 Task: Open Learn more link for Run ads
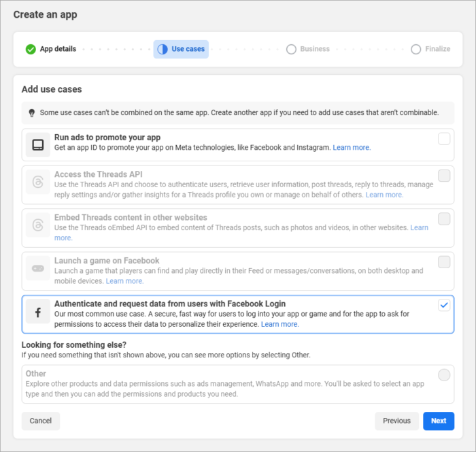[x=352, y=148]
